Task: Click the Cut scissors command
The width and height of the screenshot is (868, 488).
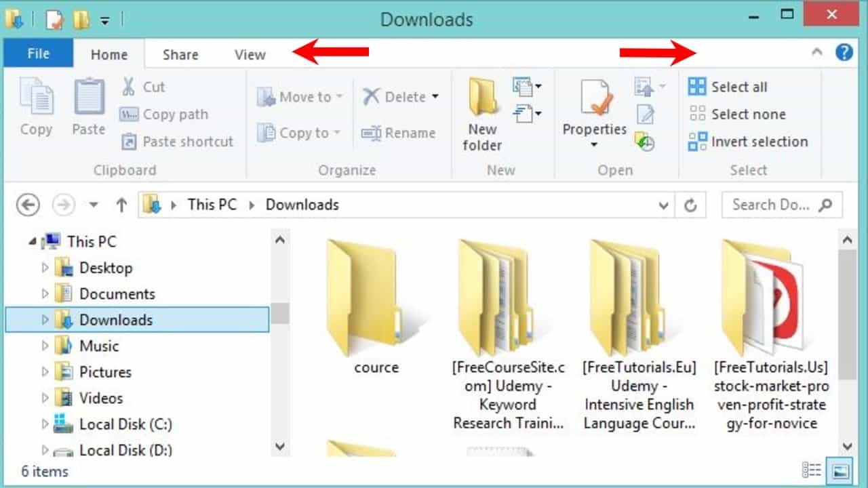Action: pos(143,87)
